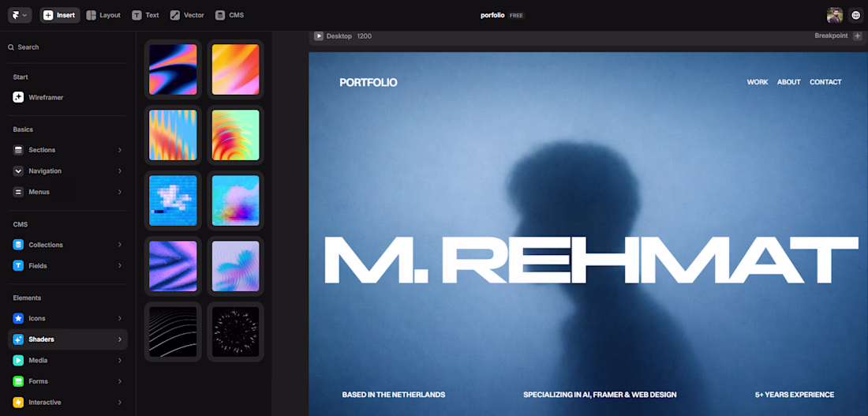Click the Search field in the insert panel
Image resolution: width=868 pixels, height=416 pixels.
click(68, 47)
